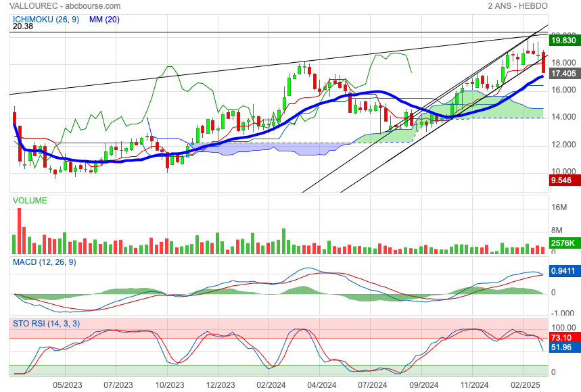Click the 20.38 resistance level value
Screen dimensions: 581x392
click(22, 26)
